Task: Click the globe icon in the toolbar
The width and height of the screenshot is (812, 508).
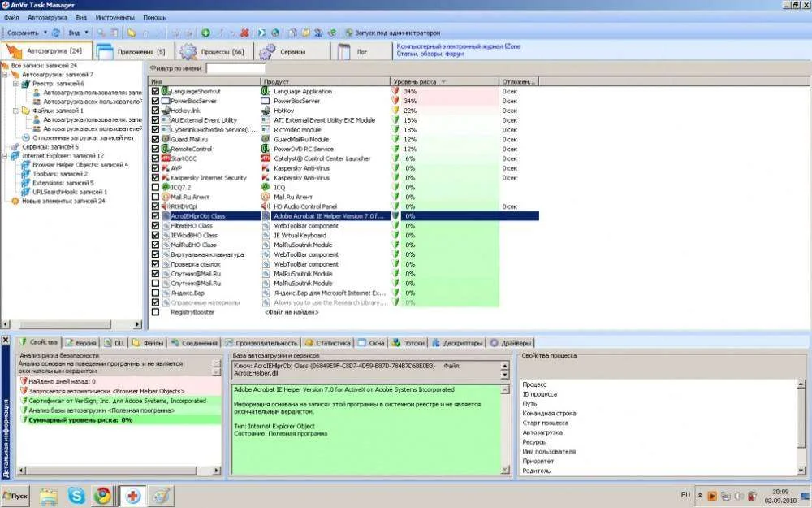Action: [275, 33]
